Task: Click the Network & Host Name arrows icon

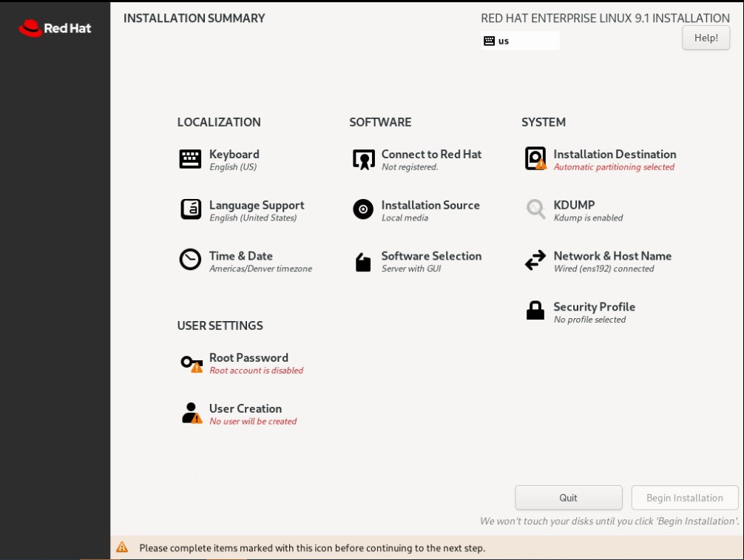Action: pos(535,260)
